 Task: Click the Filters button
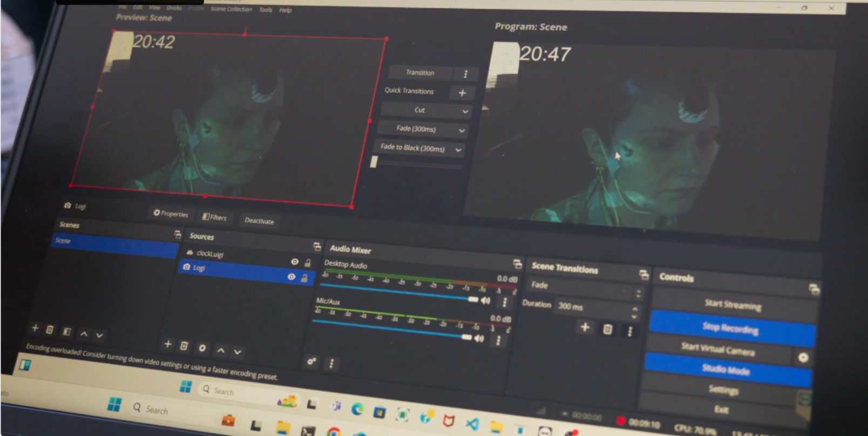pyautogui.click(x=215, y=217)
